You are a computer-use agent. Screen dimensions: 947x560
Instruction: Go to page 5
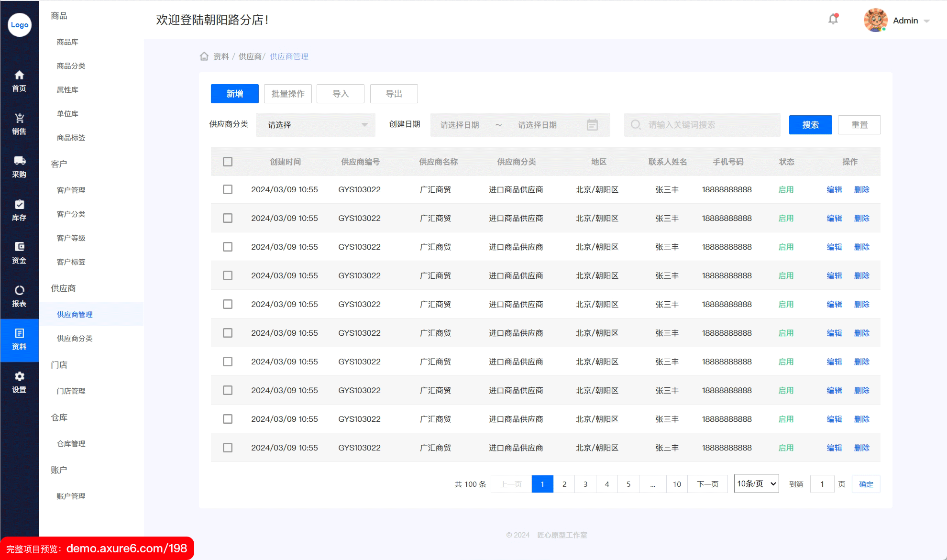pos(628,484)
